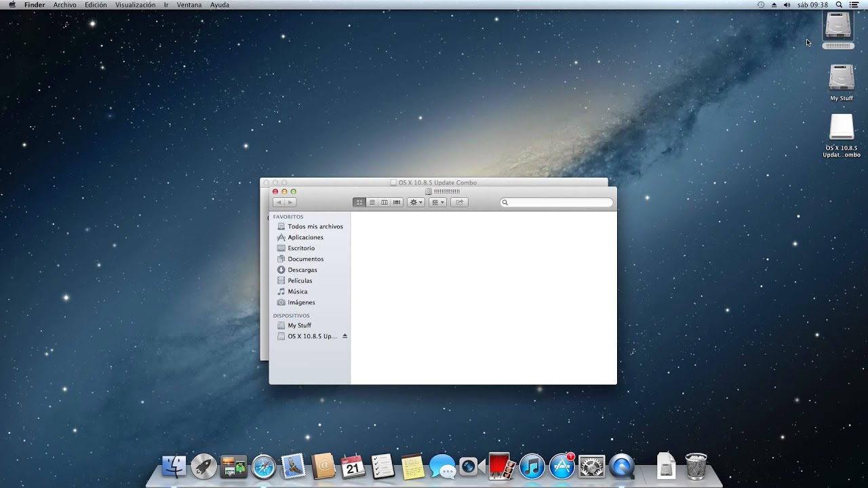
Task: Switch Finder to column view
Action: 384,202
